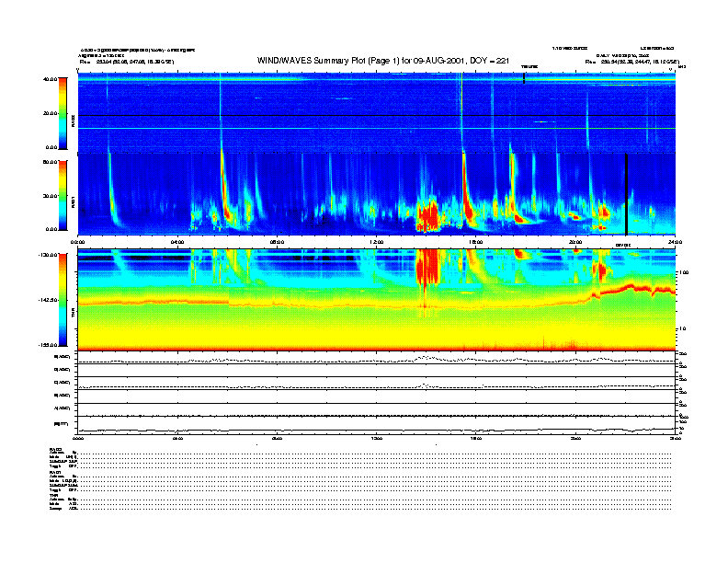Viewport: 728px width, 563px height.
Task: Click the RAD2 vertical axis label
Action: (73, 121)
